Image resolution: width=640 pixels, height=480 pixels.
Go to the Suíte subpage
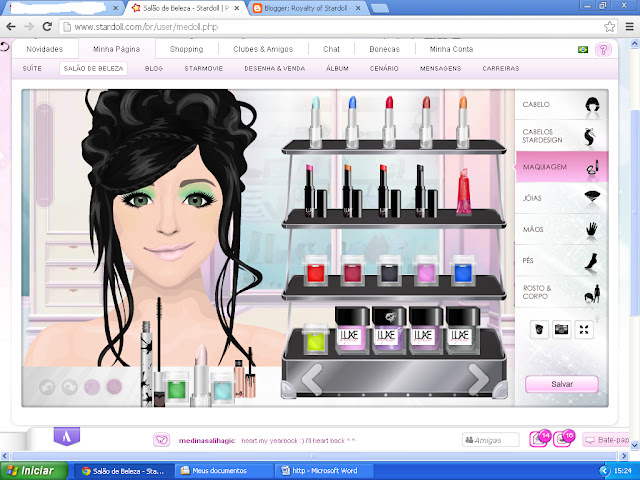pos(32,68)
